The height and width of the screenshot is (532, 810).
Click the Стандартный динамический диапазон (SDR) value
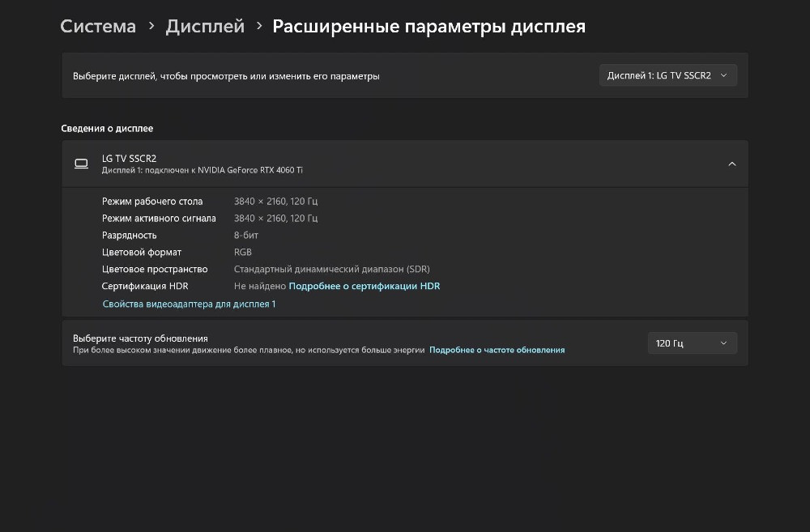click(331, 269)
